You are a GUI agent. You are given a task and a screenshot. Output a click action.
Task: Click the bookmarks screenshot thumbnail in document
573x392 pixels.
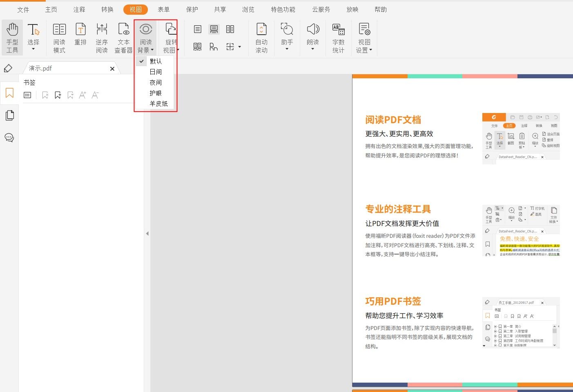[521, 322]
